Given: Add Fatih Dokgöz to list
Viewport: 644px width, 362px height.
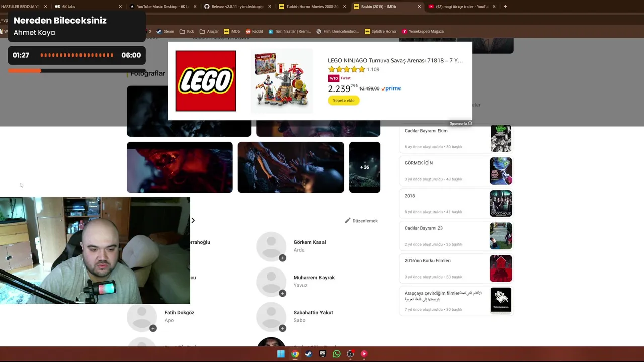Looking at the screenshot, I should (153, 328).
